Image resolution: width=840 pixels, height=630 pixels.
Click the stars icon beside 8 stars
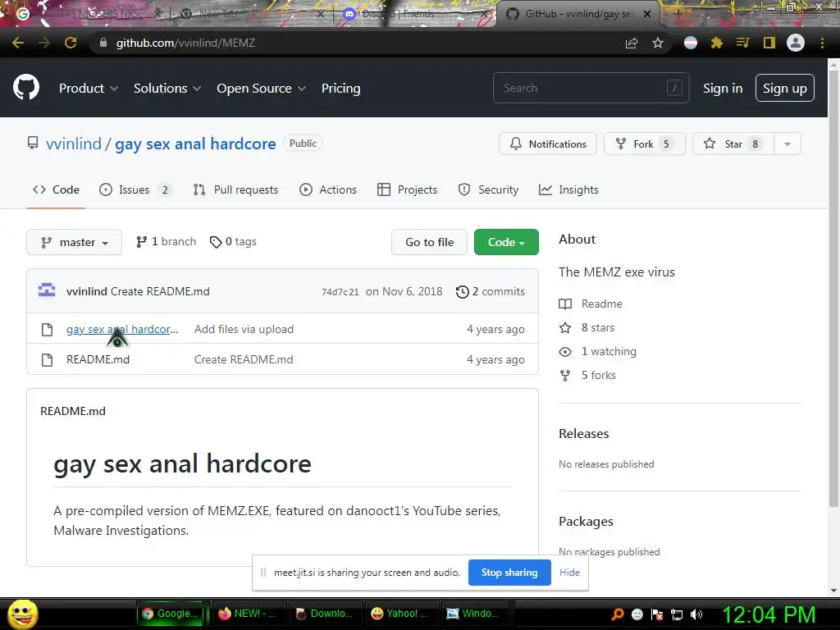(565, 327)
